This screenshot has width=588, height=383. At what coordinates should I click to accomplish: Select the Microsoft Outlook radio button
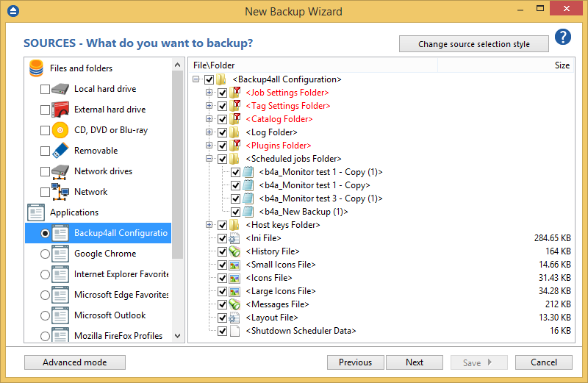tap(45, 316)
